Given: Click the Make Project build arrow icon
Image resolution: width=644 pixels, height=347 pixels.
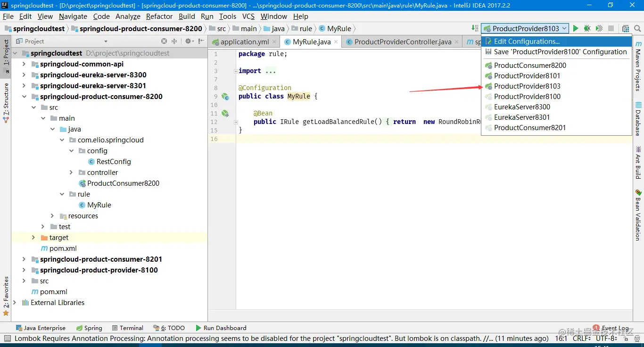Looking at the screenshot, I should click(x=474, y=28).
